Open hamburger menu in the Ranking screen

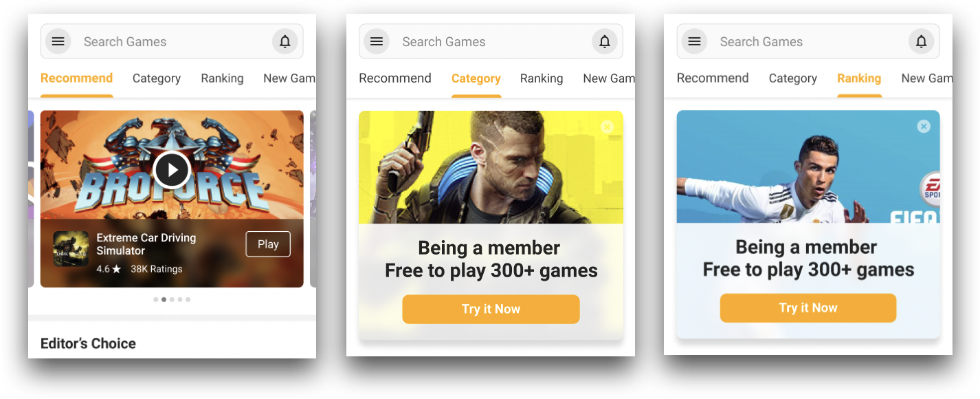(694, 41)
